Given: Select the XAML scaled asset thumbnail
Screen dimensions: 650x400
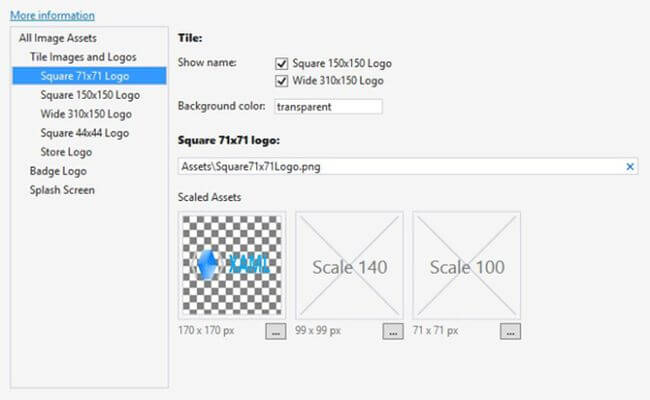Looking at the screenshot, I should tap(232, 265).
